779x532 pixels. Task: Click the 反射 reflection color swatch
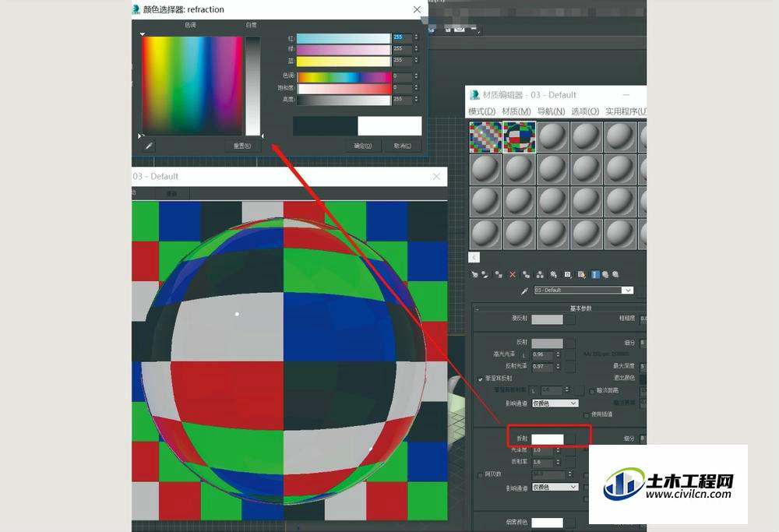(547, 344)
